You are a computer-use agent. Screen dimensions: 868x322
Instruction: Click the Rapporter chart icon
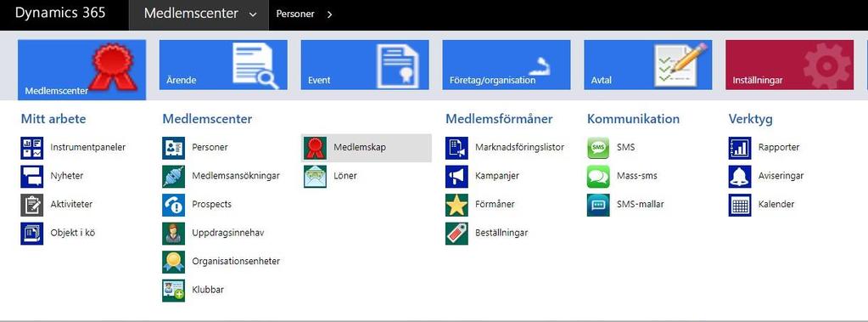(x=740, y=148)
